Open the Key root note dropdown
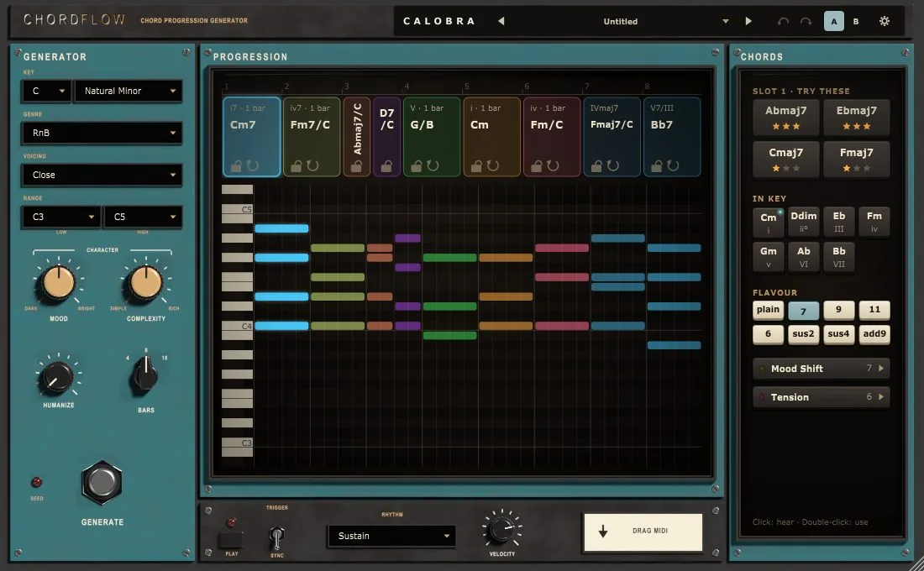This screenshot has width=924, height=571. 46,91
